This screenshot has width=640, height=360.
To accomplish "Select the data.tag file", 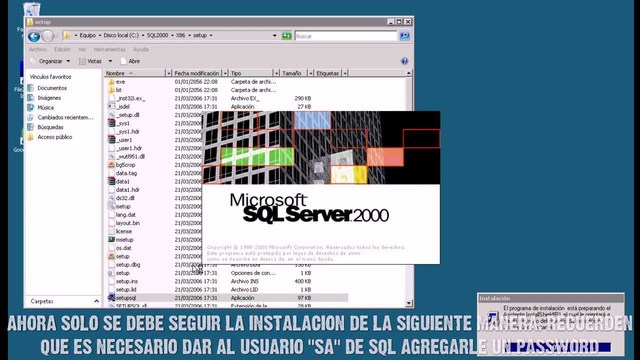I will 126,173.
